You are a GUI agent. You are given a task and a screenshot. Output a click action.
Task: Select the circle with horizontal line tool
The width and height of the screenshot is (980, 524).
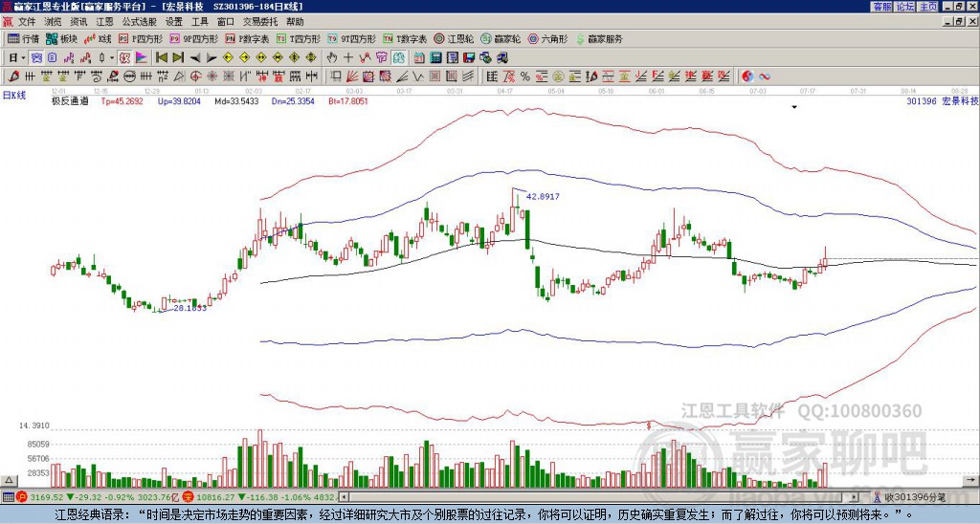tap(129, 76)
